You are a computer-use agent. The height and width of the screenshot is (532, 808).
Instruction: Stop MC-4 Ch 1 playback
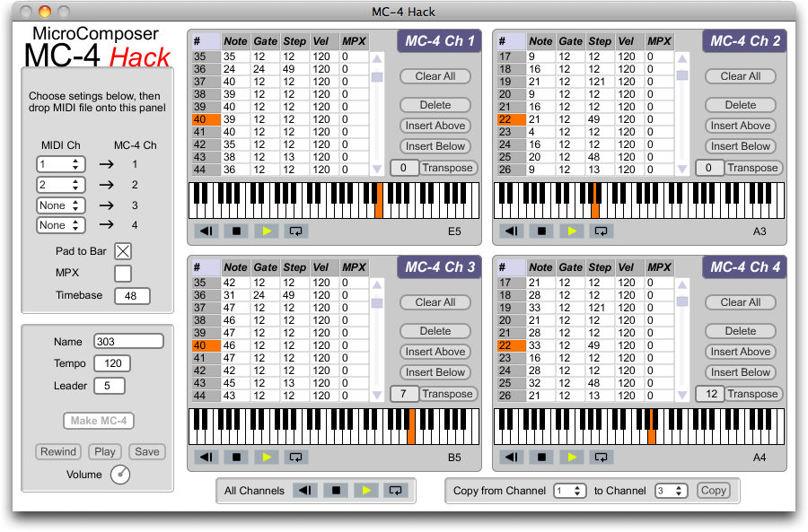pyautogui.click(x=236, y=231)
